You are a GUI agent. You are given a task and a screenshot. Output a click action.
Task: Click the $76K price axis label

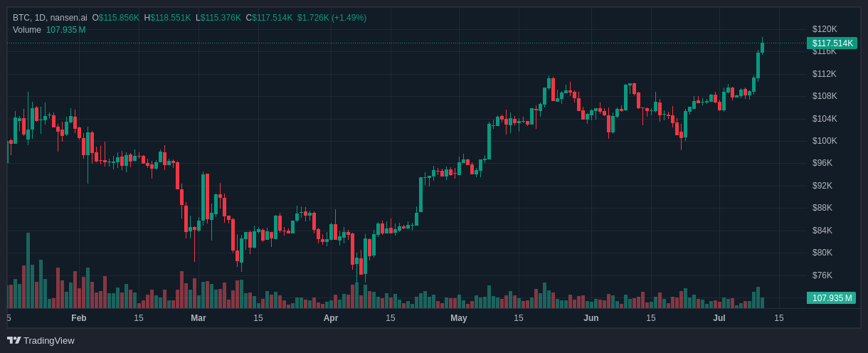[x=822, y=275]
